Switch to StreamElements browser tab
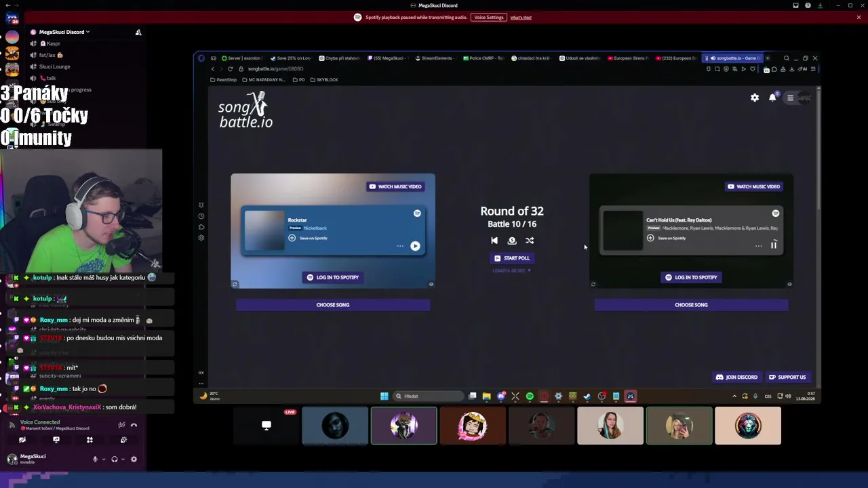The width and height of the screenshot is (868, 488). coord(434,58)
